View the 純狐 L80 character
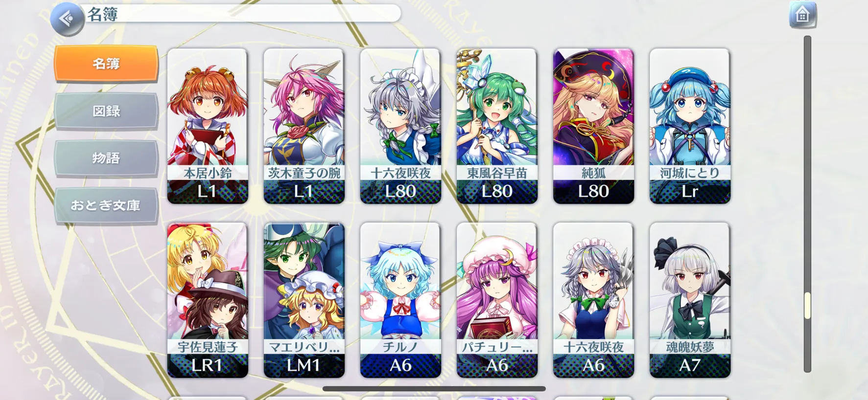Viewport: 868px width, 400px height. coord(593,126)
